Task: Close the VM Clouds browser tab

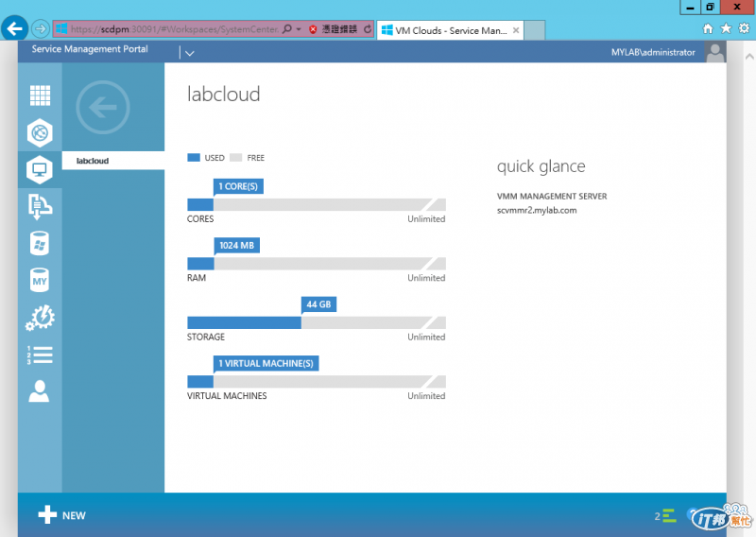Action: pos(516,30)
